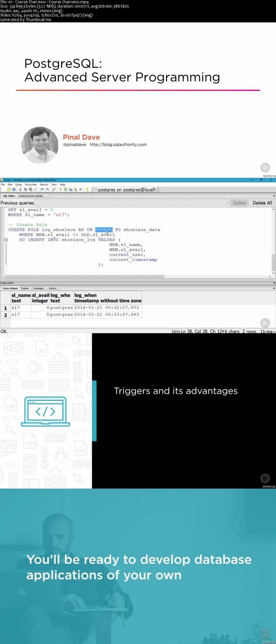Click the Execute pgScript toolbar icon

[65, 189]
